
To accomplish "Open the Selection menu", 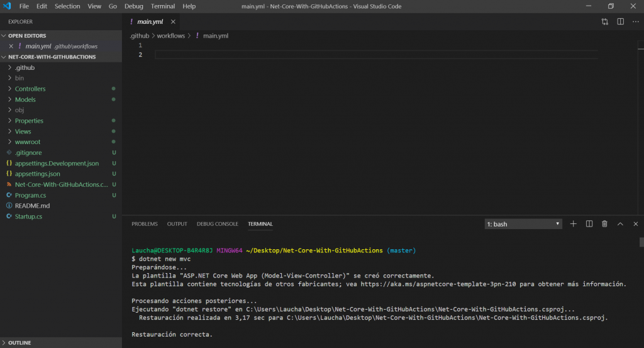I will tap(67, 6).
